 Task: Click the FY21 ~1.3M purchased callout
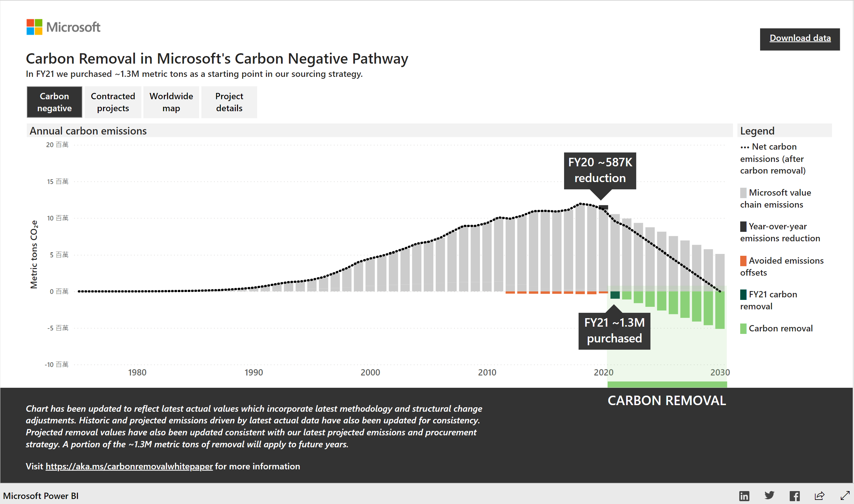tap(614, 331)
